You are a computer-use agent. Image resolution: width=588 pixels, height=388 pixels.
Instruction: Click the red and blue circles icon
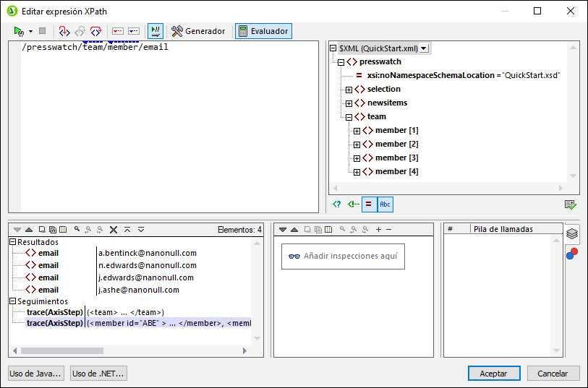pyautogui.click(x=571, y=254)
